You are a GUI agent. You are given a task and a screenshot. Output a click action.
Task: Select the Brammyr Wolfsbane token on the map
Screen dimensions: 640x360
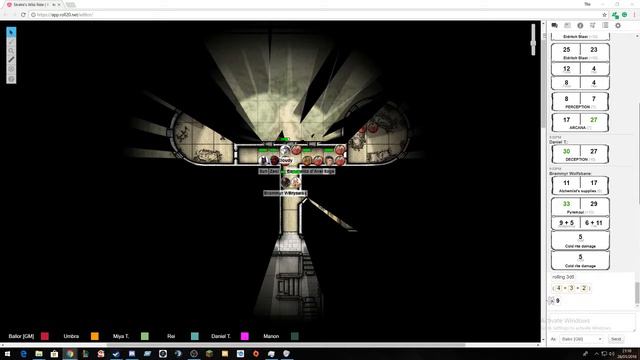[x=286, y=182]
